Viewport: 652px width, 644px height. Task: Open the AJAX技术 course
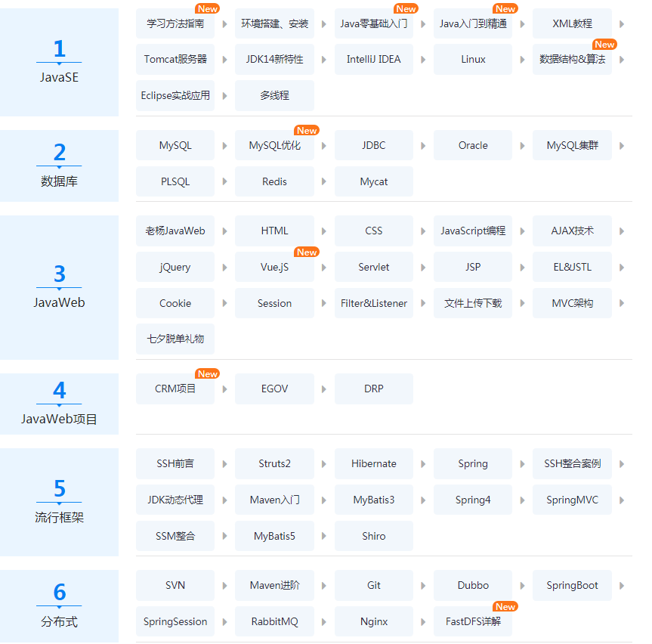coord(572,231)
